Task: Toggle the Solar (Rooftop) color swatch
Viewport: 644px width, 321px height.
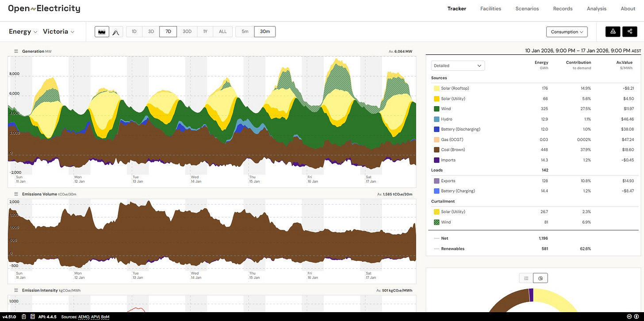Action: (437, 88)
